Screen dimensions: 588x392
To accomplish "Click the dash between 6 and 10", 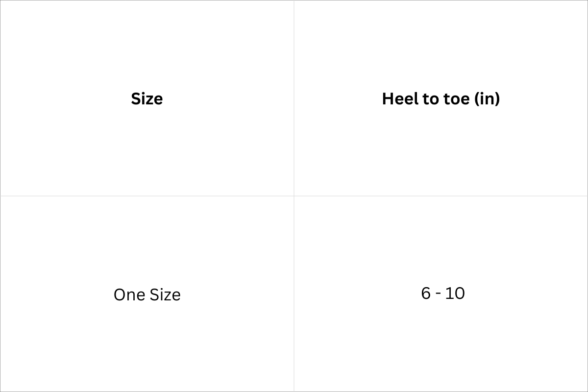I will [x=438, y=294].
